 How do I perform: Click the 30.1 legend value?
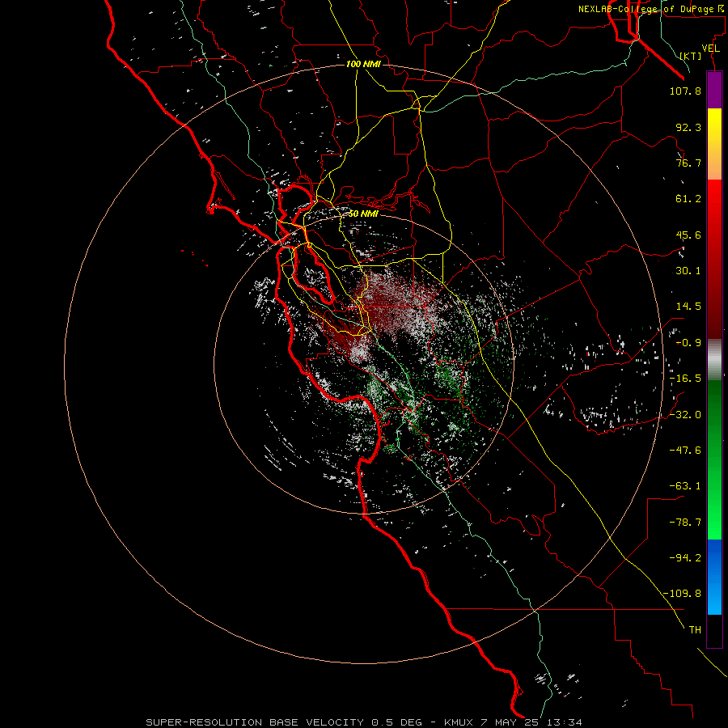[688, 271]
